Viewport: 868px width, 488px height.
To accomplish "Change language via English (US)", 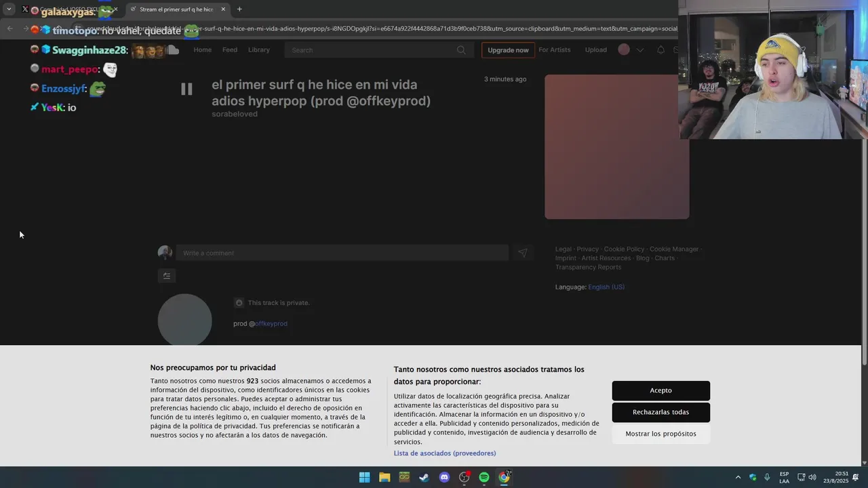I will click(x=606, y=287).
